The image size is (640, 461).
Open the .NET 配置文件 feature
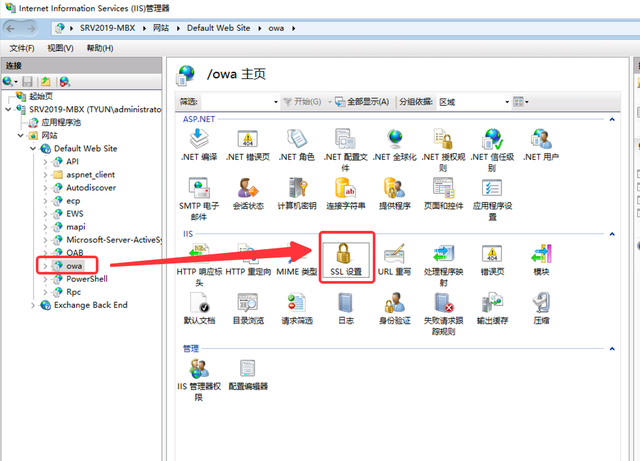click(345, 150)
